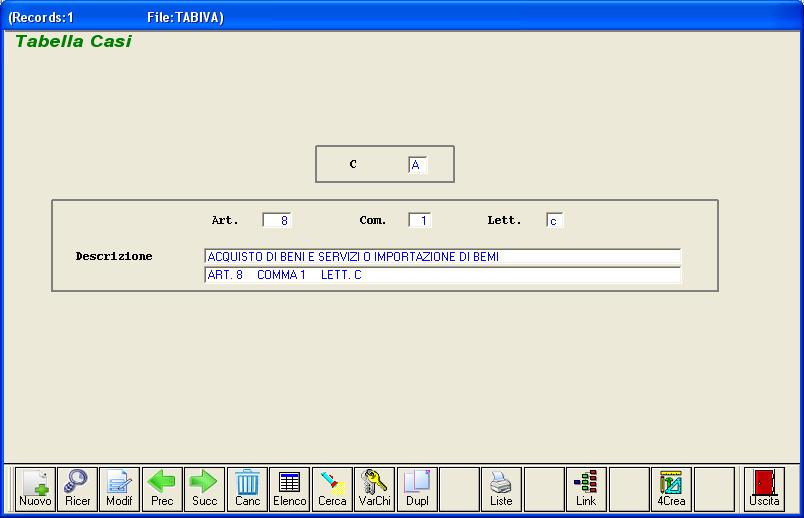Click the Lett. label
804x518 pixels.
(x=504, y=220)
